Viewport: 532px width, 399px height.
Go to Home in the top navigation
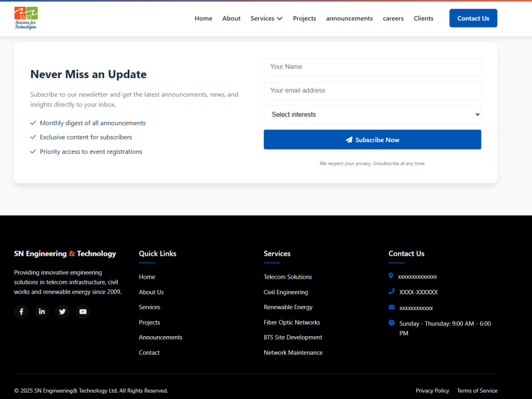(x=204, y=18)
